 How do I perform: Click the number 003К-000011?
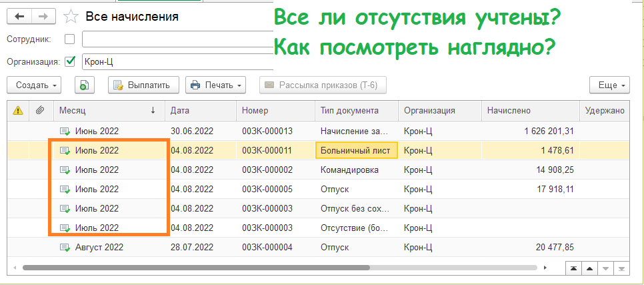point(267,151)
